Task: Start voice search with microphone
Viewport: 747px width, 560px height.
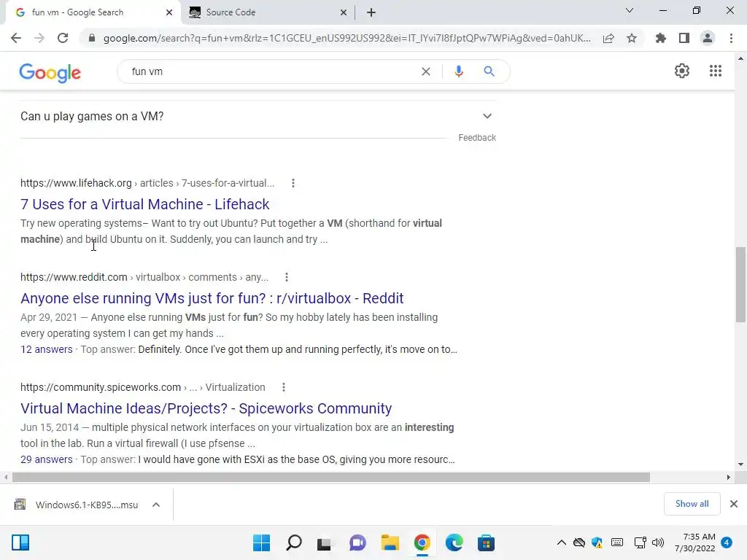Action: (x=459, y=71)
